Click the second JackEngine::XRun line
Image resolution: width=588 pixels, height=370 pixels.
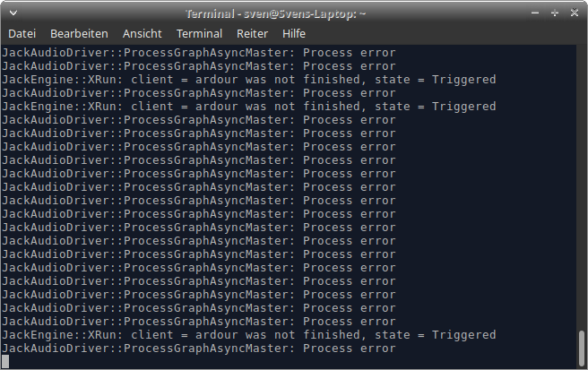click(x=248, y=107)
